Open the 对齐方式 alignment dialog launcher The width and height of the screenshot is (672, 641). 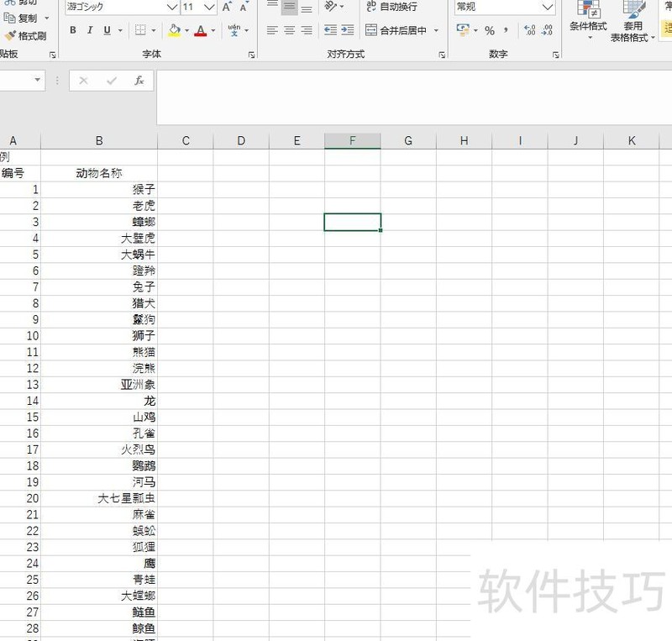(440, 54)
